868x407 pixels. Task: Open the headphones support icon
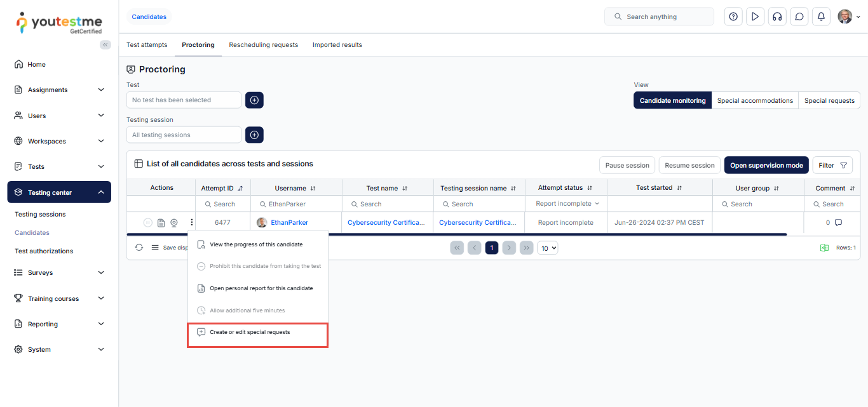pyautogui.click(x=776, y=17)
